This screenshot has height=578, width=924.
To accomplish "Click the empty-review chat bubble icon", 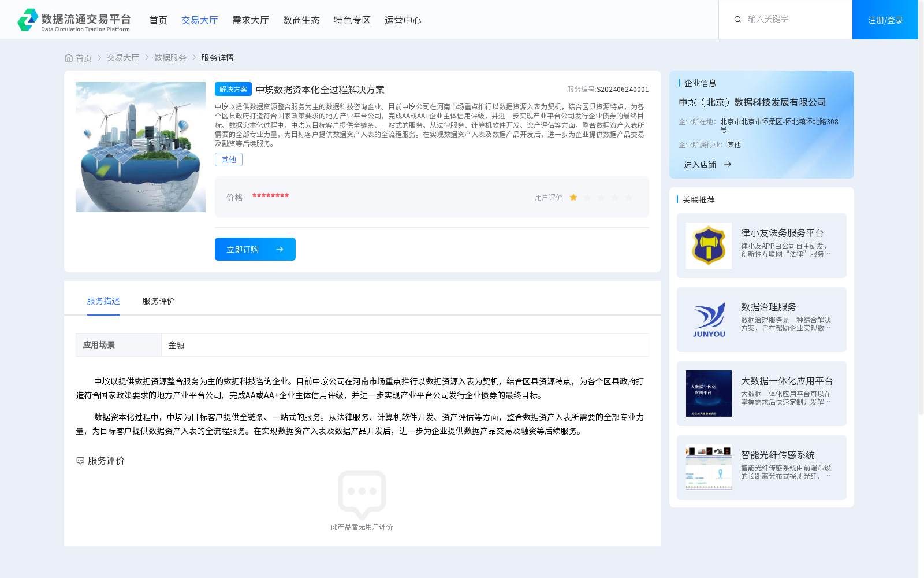I will coord(362,495).
